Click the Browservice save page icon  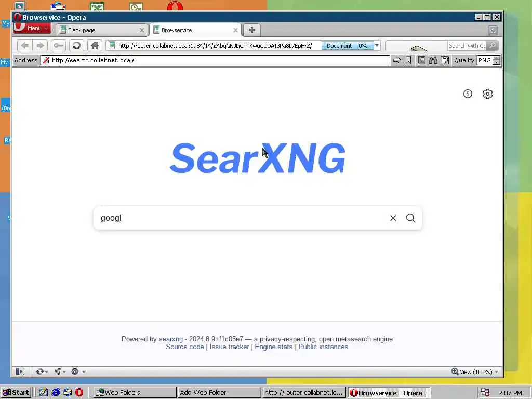click(x=422, y=60)
